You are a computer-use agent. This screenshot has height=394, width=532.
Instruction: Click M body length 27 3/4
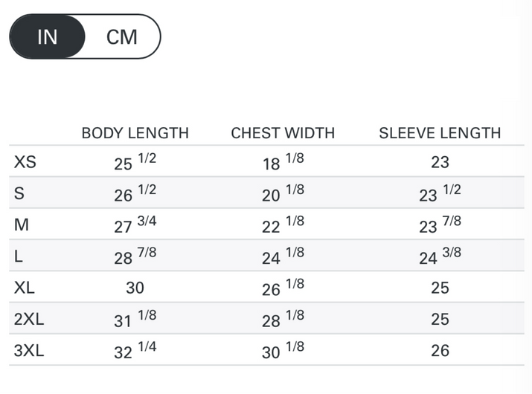tap(135, 225)
